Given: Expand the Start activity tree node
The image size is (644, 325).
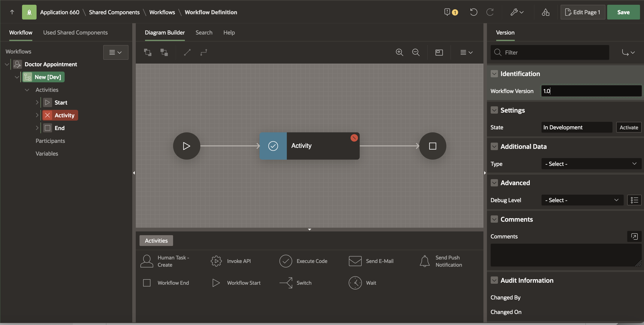Looking at the screenshot, I should pyautogui.click(x=37, y=102).
